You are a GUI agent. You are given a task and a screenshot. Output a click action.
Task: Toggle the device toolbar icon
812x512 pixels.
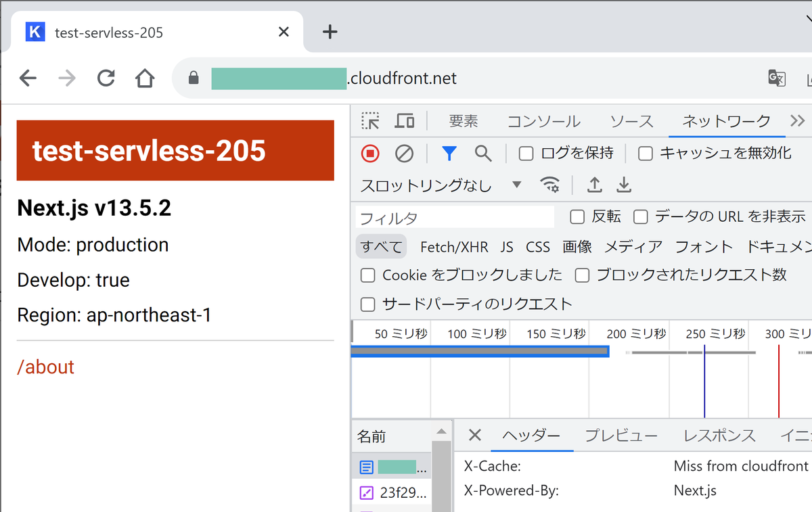click(405, 121)
